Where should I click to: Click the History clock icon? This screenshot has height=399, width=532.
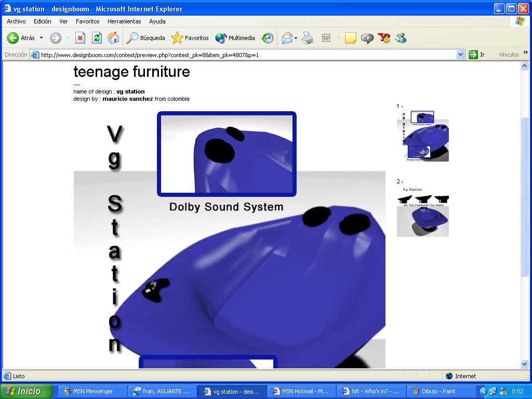pyautogui.click(x=268, y=38)
